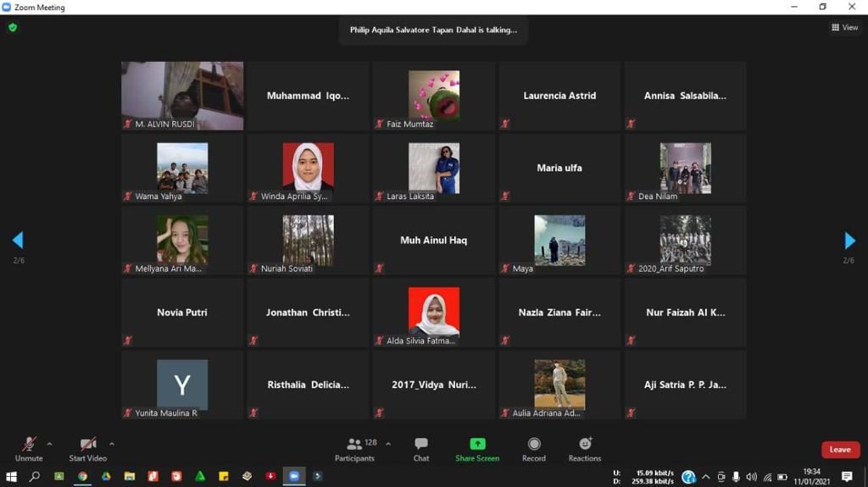
Task: Click the green encryption shield icon
Action: 13,27
